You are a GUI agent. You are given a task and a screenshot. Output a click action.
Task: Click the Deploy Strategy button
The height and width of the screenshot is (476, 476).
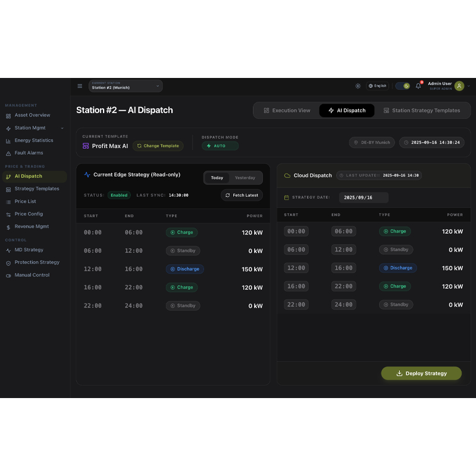click(421, 373)
